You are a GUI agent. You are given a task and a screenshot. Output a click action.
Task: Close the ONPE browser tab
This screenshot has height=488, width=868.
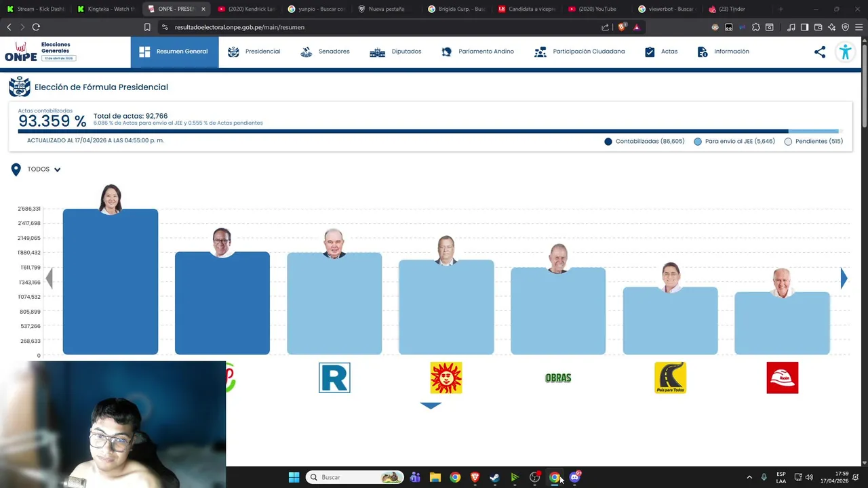[203, 9]
